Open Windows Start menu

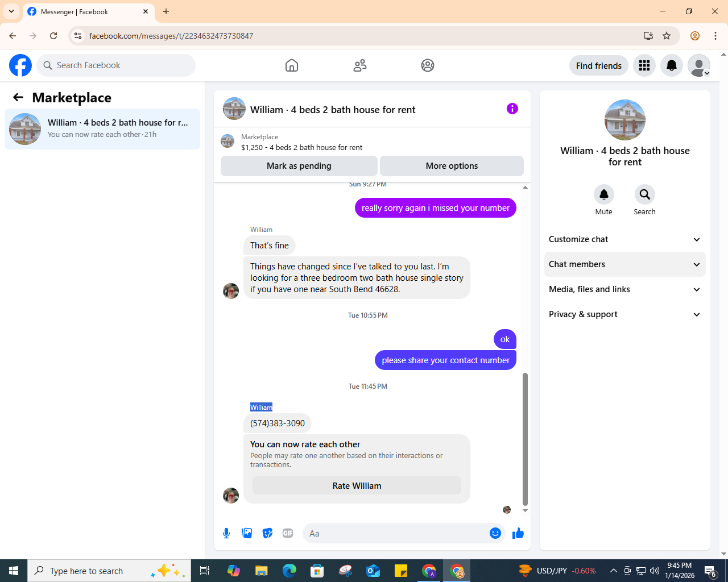point(14,571)
